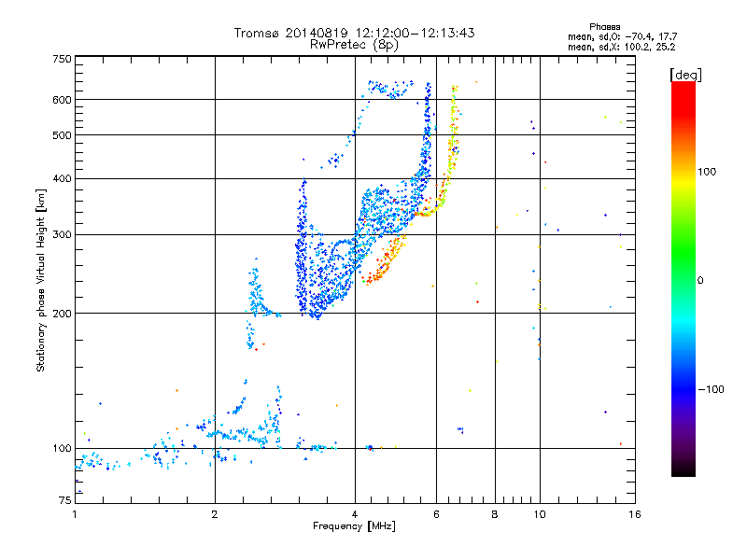The width and height of the screenshot is (747, 560).
Task: Click the x-axis tick label "6"
Action: pyautogui.click(x=436, y=514)
